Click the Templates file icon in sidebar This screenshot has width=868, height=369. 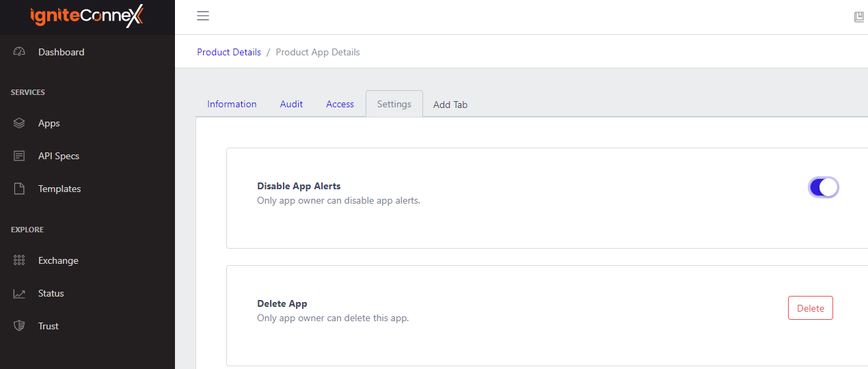tap(19, 189)
